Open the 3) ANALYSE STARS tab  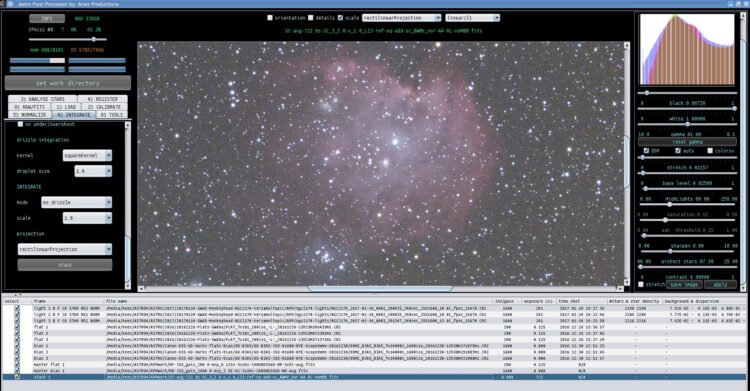click(x=43, y=99)
